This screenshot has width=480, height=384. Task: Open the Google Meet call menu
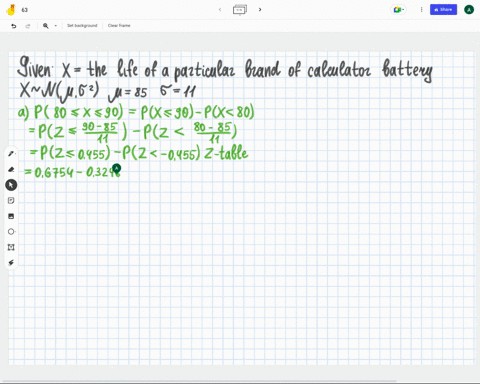[x=399, y=10]
